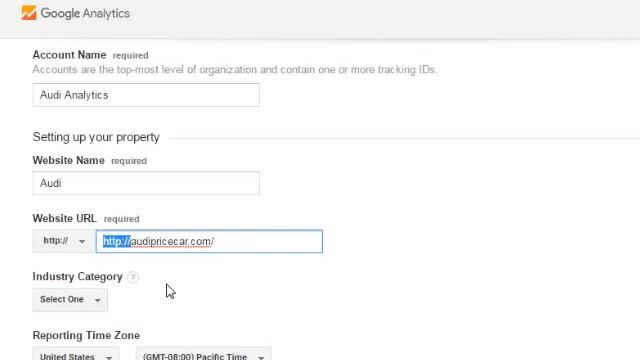640x360 pixels.
Task: Open the Pacific Time zone dropdown
Action: pos(204,354)
